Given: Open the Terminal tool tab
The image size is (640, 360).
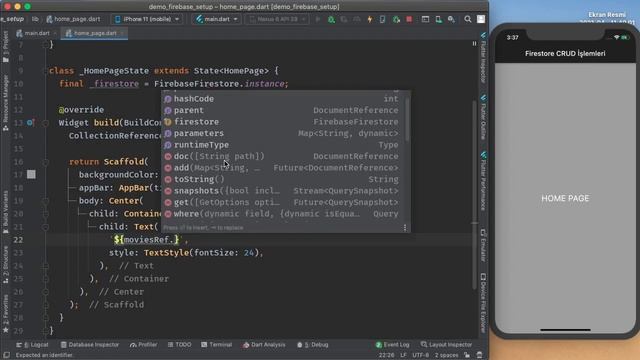Looking at the screenshot, I should point(216,345).
